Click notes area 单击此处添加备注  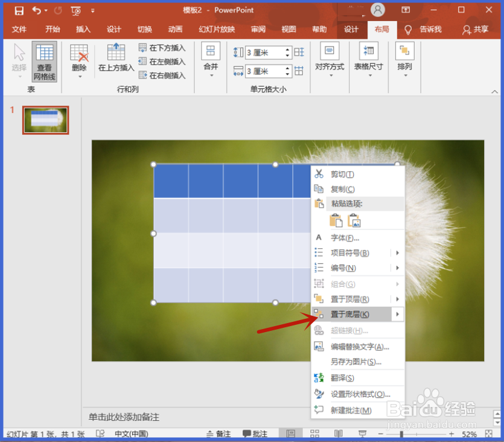pos(124,417)
